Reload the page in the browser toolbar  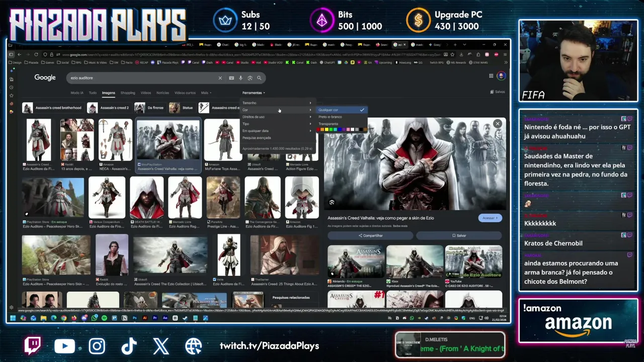[x=36, y=54]
